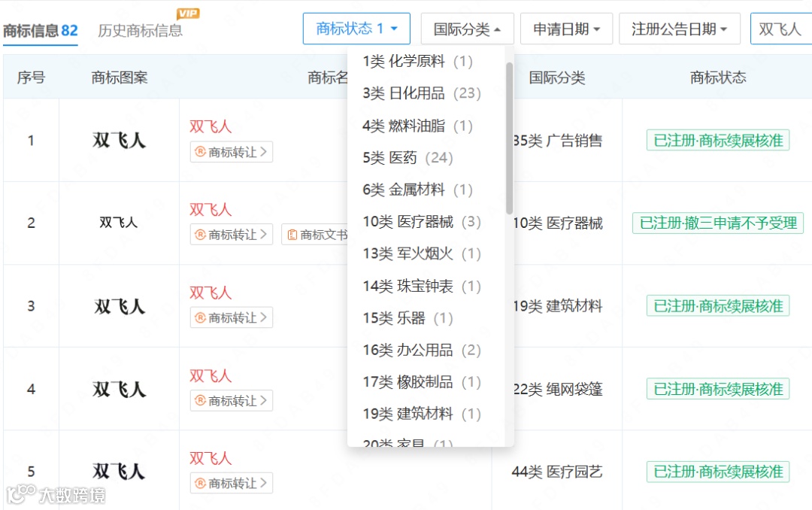Click the document icon in 商标文书 button
This screenshot has width=812, height=510.
coord(292,235)
